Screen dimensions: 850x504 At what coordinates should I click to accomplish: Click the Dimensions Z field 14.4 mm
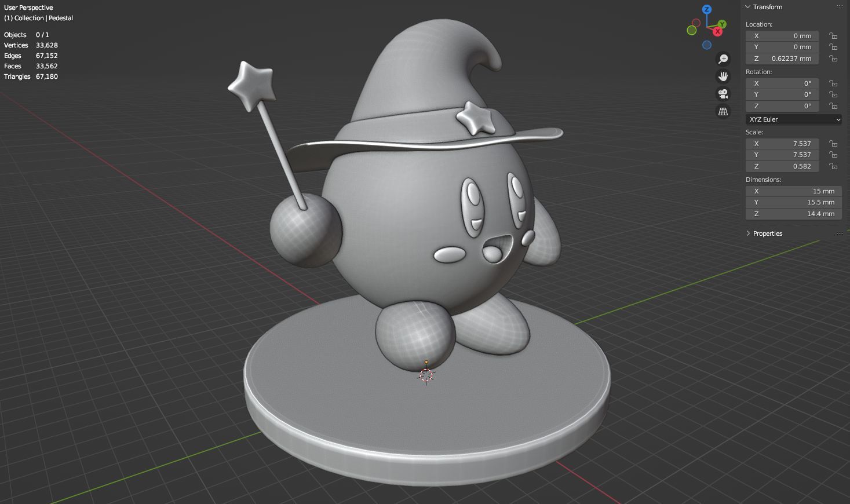(794, 214)
